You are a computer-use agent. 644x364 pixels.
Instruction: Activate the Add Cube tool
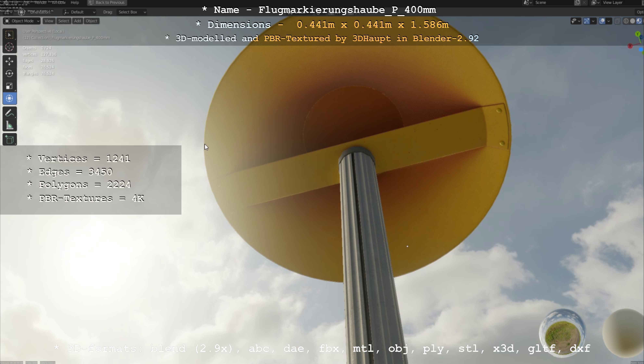pos(9,140)
